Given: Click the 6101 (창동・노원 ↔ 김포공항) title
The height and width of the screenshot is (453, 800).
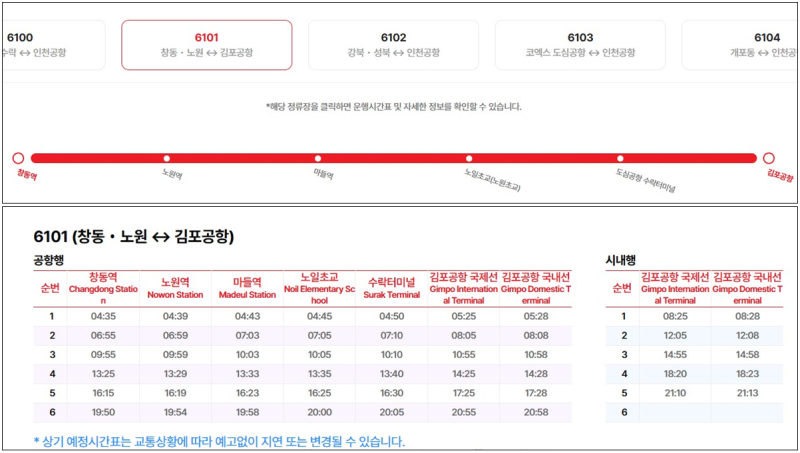Looking at the screenshot, I should (134, 236).
